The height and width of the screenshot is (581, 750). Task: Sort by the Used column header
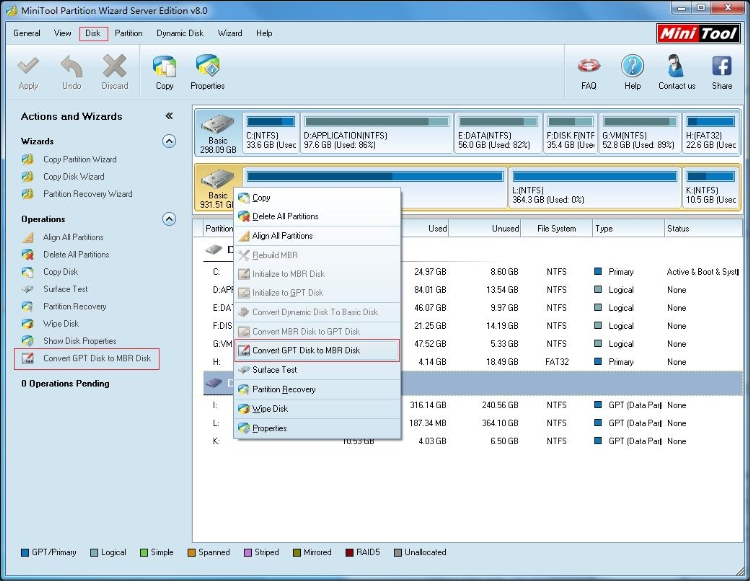[425, 229]
